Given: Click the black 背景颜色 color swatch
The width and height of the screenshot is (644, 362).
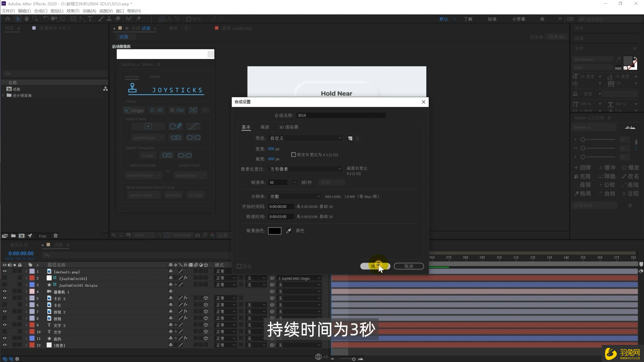Looking at the screenshot, I should [x=274, y=231].
